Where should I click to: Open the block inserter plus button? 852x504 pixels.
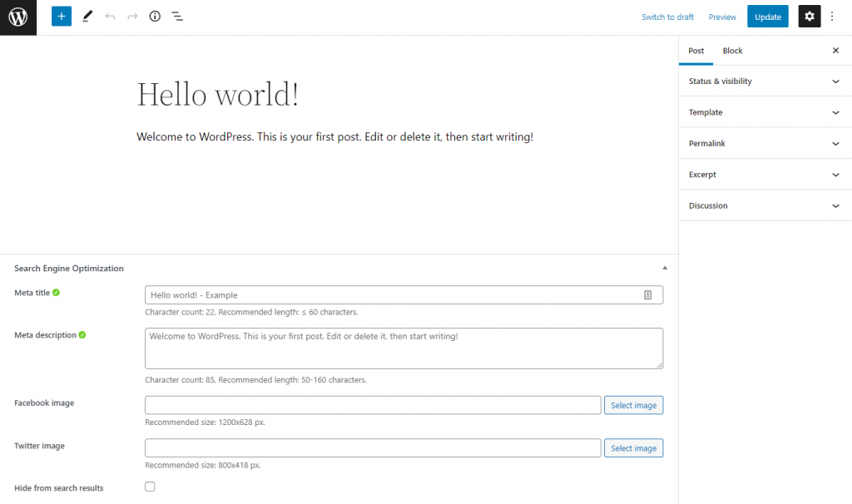(x=62, y=17)
